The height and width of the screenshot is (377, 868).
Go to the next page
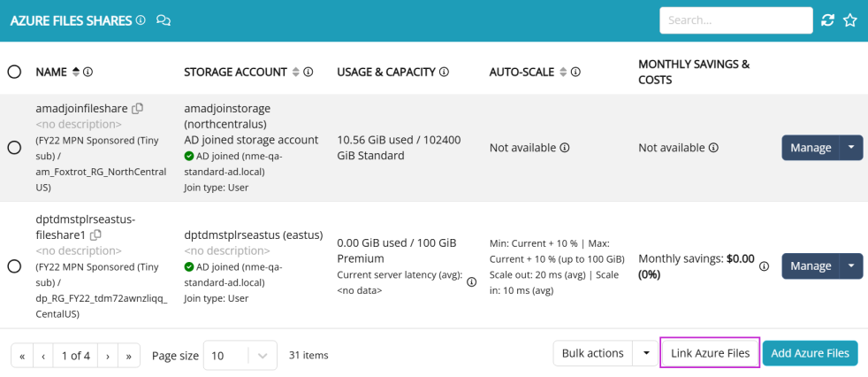click(108, 356)
